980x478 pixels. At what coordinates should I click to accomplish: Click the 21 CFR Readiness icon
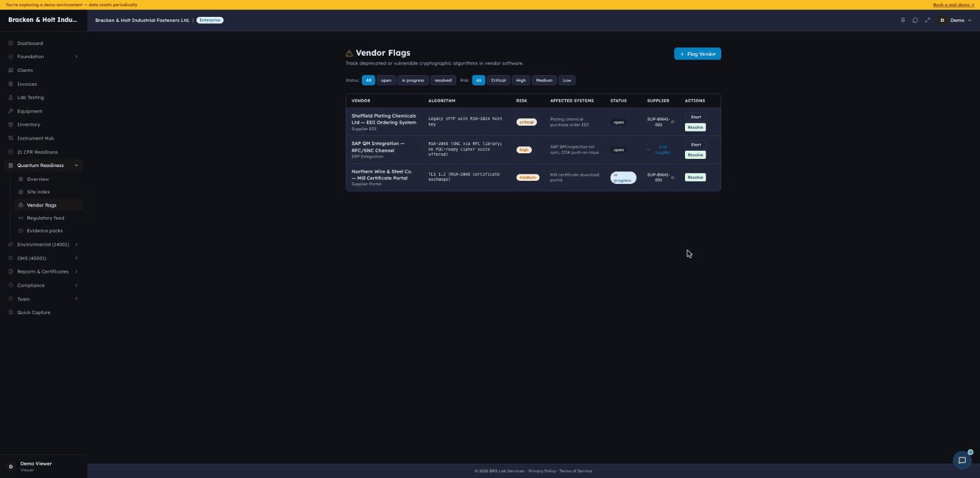[11, 152]
